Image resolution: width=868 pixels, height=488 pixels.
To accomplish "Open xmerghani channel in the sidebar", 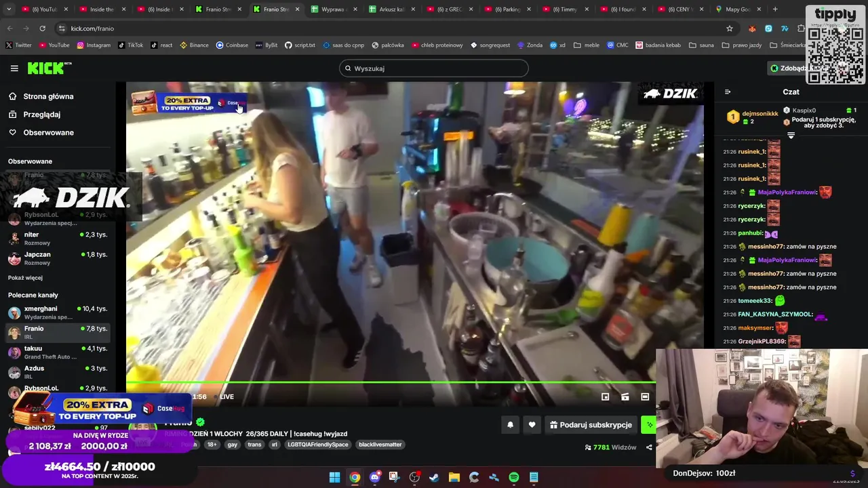I will tap(58, 312).
